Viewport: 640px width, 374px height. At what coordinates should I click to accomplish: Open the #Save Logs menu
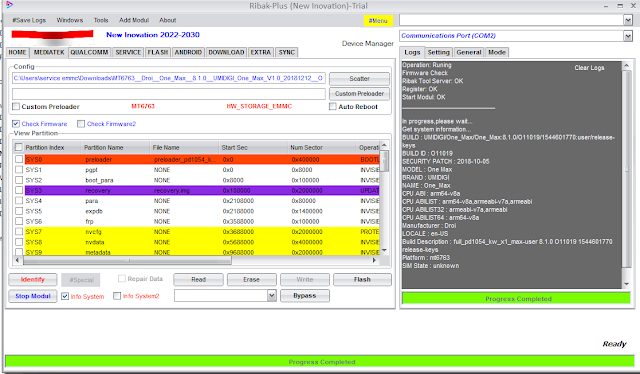[29, 20]
